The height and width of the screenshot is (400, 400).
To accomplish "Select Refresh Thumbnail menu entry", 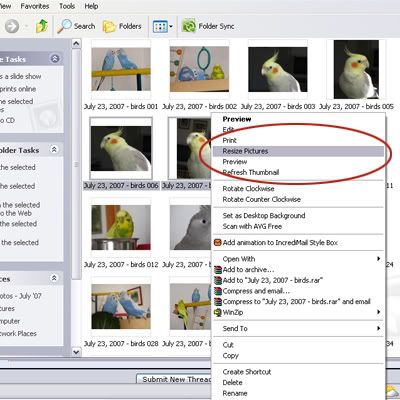I will coord(298,172).
